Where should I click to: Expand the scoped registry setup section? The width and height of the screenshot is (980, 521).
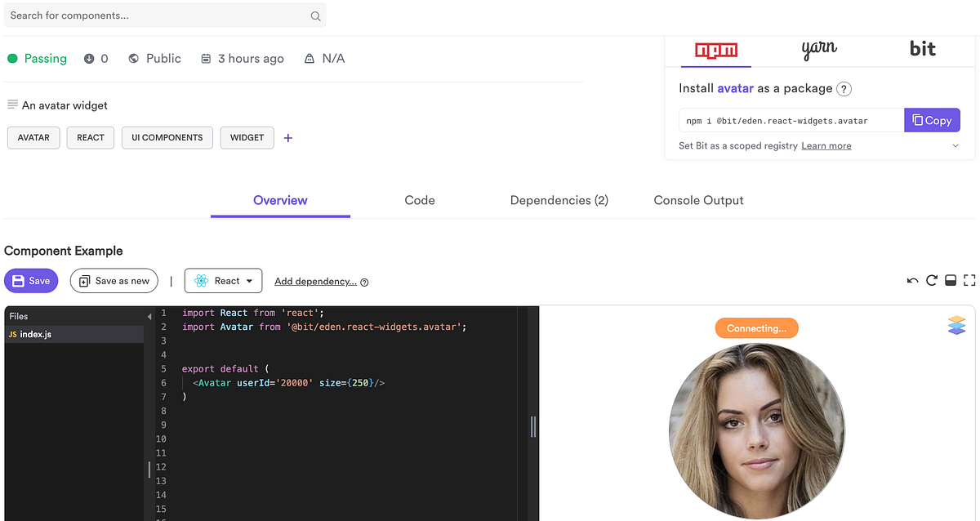(x=954, y=145)
